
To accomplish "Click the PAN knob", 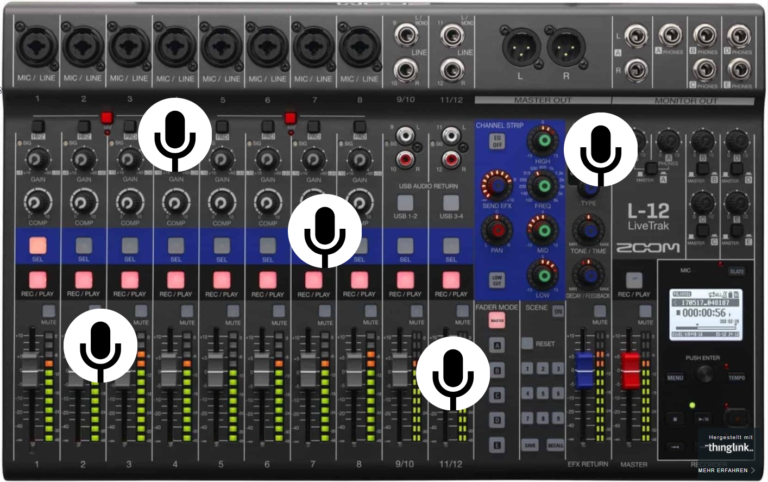I will (497, 230).
